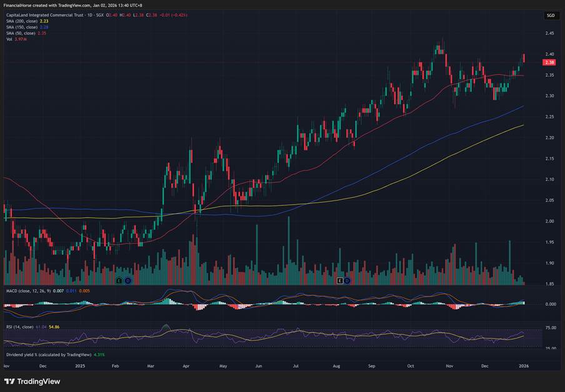The height and width of the screenshot is (392, 565).
Task: Click the earnings marker icon near August
Action: tap(341, 281)
